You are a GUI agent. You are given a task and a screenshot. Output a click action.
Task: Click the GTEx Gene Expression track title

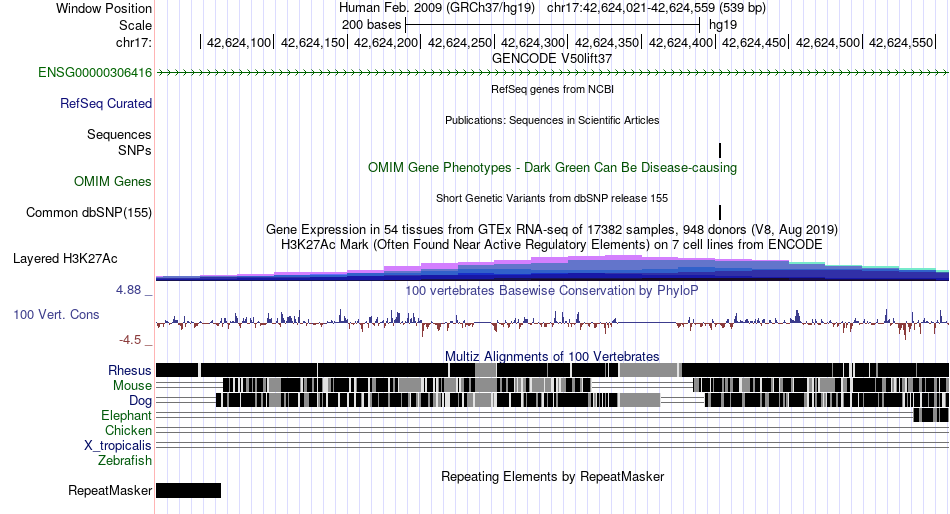click(x=552, y=230)
